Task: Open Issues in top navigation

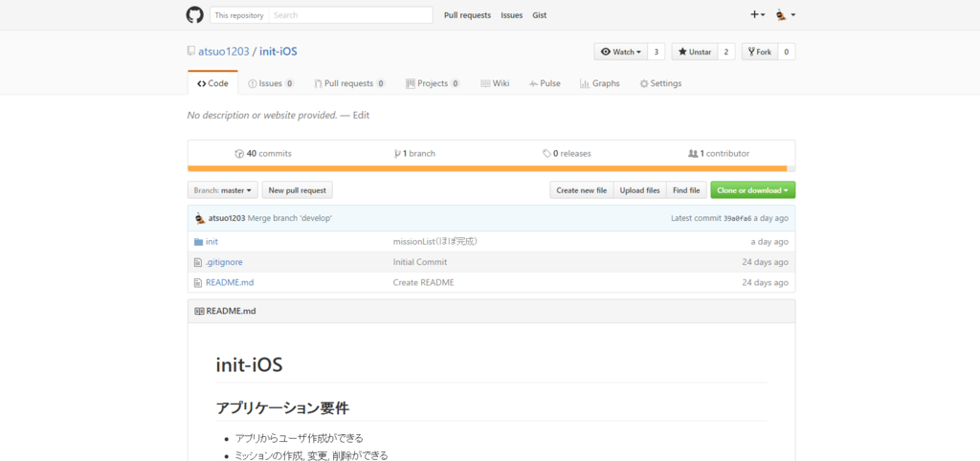Action: [511, 15]
